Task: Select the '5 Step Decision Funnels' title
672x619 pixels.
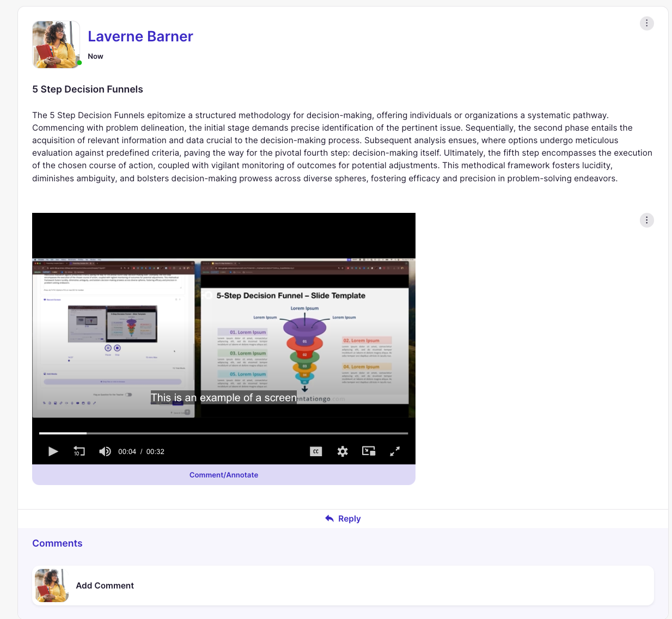Action: coord(88,89)
